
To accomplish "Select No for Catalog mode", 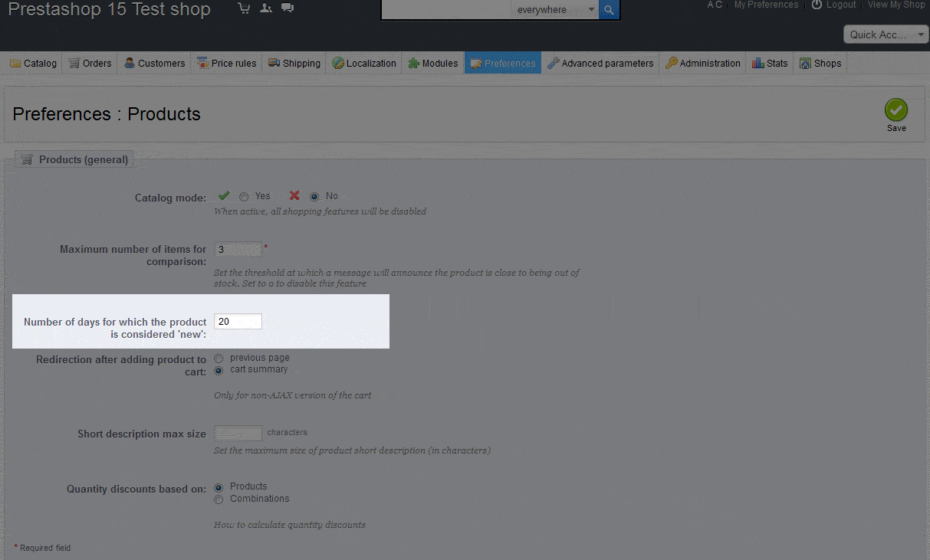I will click(x=314, y=196).
